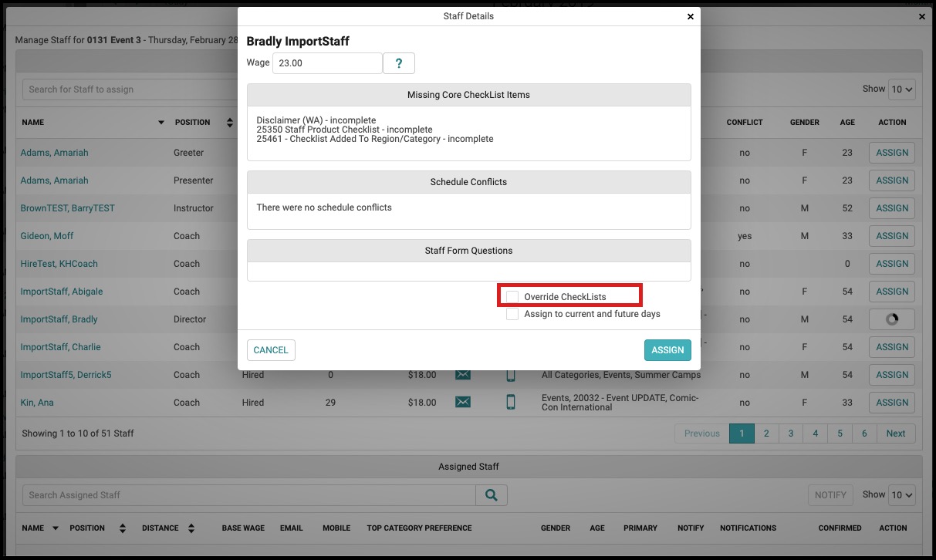The width and height of the screenshot is (936, 560).
Task: Assign BrownTEST, BarryTEST
Action: pos(892,208)
